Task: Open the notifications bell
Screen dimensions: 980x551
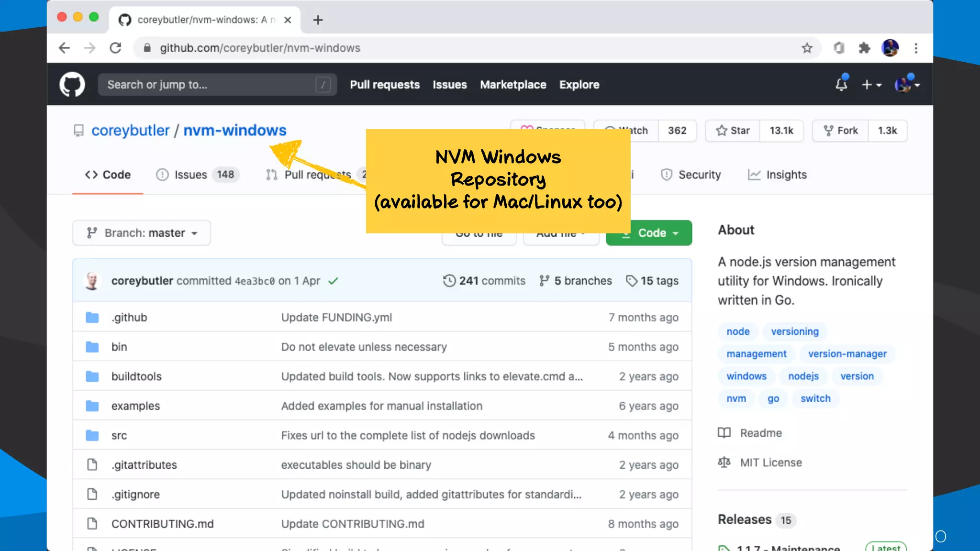Action: coord(841,85)
